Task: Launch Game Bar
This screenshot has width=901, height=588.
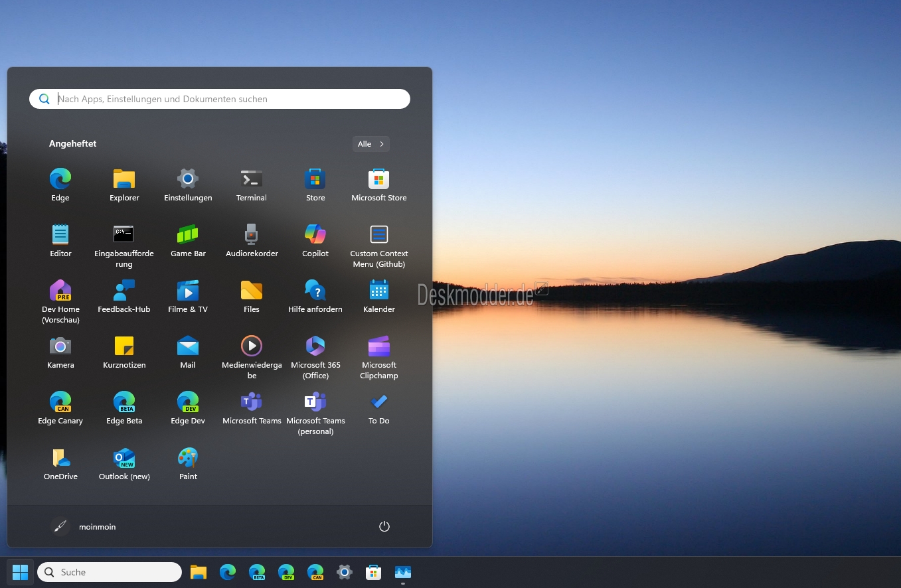Action: coord(188,241)
